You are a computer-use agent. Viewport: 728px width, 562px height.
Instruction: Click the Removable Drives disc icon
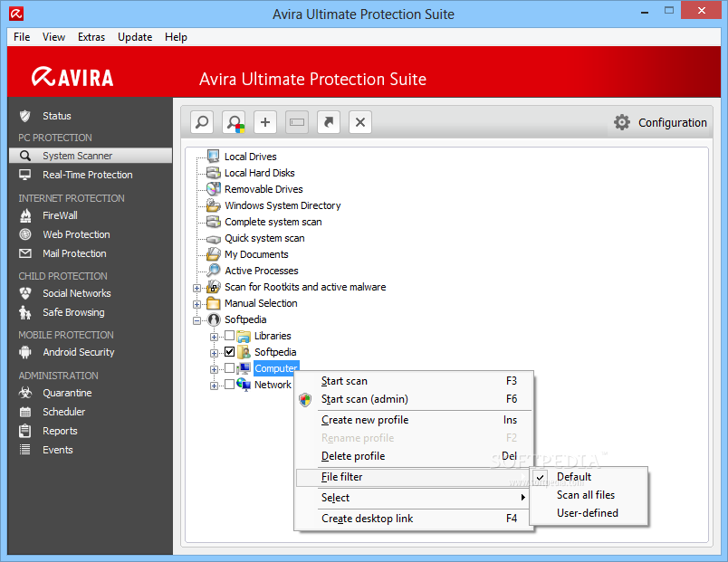coord(214,189)
